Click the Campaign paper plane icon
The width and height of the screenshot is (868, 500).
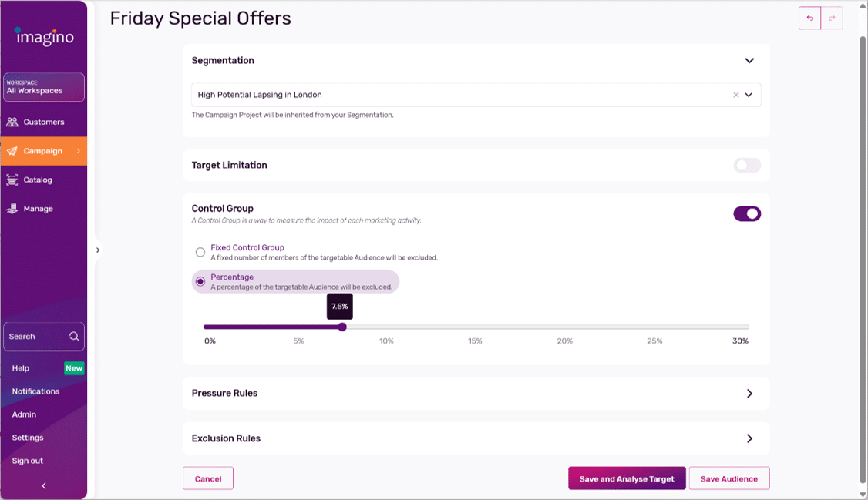tap(12, 151)
